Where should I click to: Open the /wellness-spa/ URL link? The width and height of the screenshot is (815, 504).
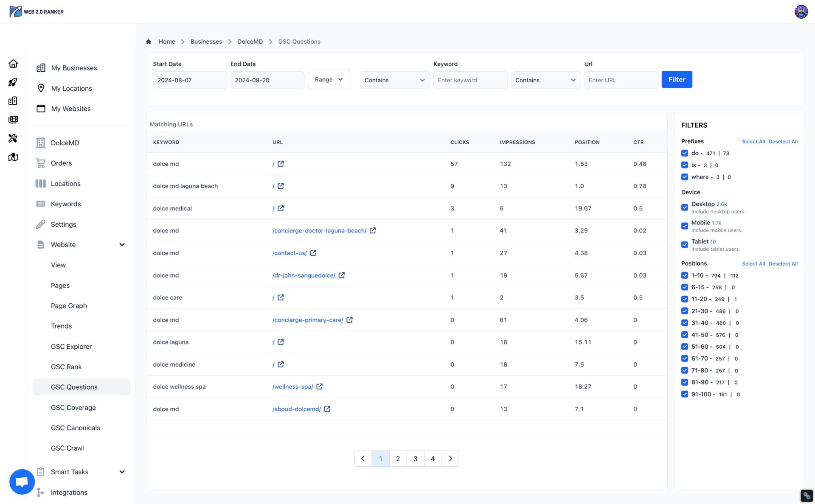pos(292,386)
